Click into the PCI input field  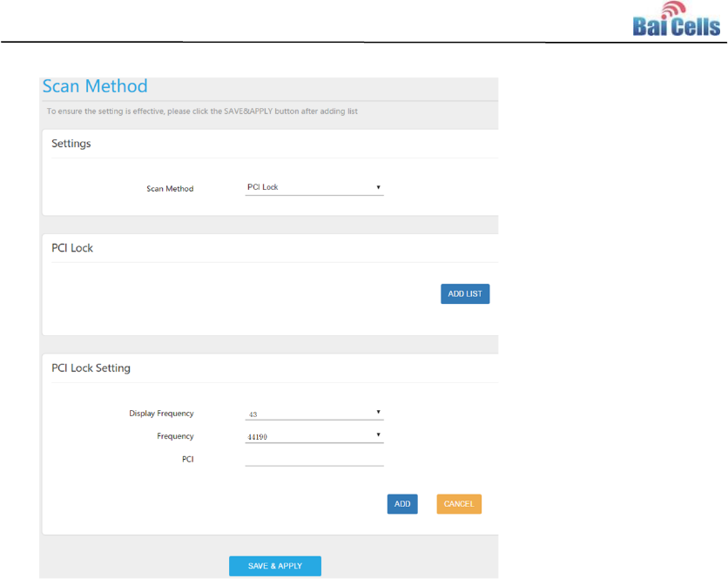(x=314, y=459)
